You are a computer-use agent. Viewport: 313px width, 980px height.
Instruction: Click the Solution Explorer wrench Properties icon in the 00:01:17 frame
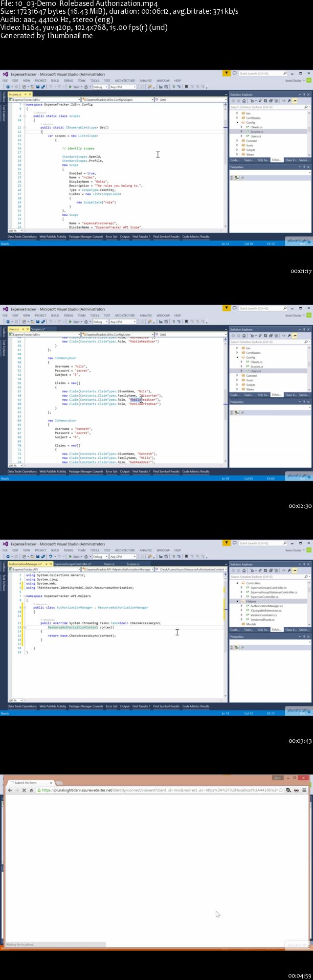tap(289, 101)
